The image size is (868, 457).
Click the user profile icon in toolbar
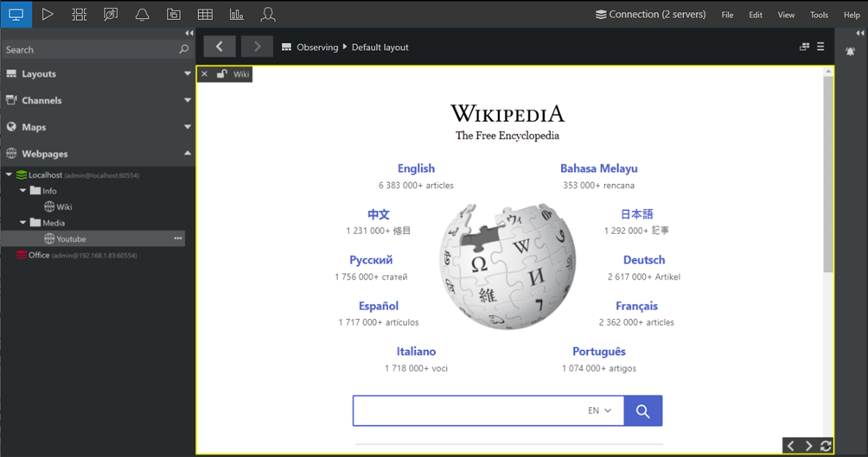(268, 14)
